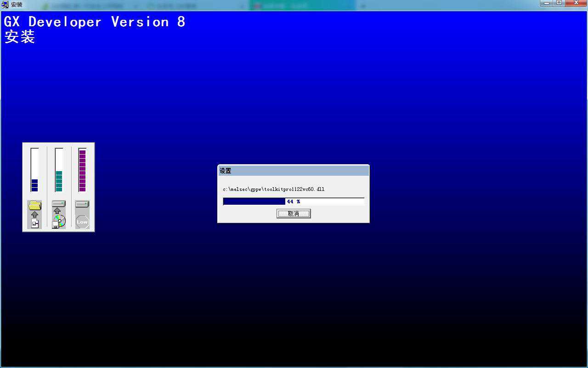The height and width of the screenshot is (368, 588).
Task: Click the up arrow above the CD icon
Action: click(x=57, y=211)
